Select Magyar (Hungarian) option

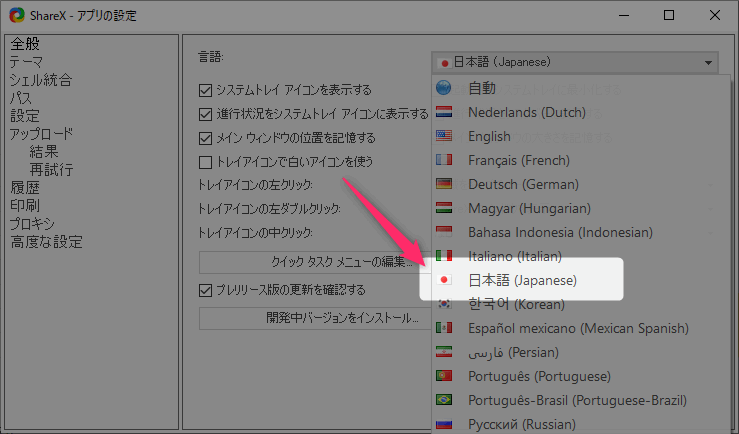[x=582, y=208]
